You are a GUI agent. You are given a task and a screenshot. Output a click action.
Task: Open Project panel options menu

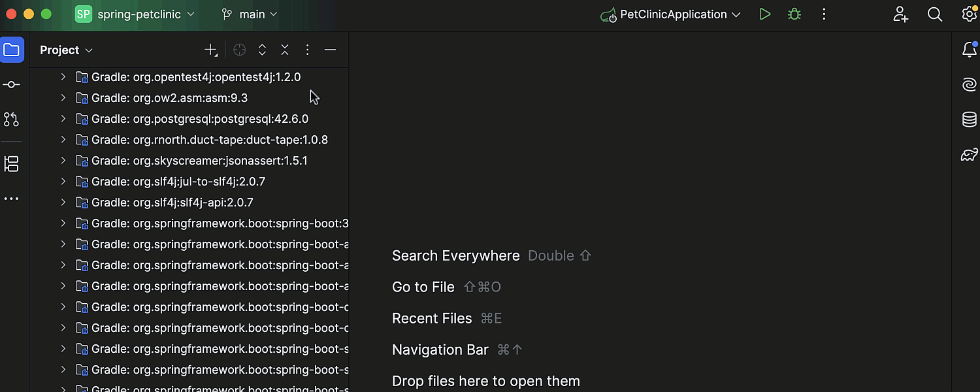(307, 50)
